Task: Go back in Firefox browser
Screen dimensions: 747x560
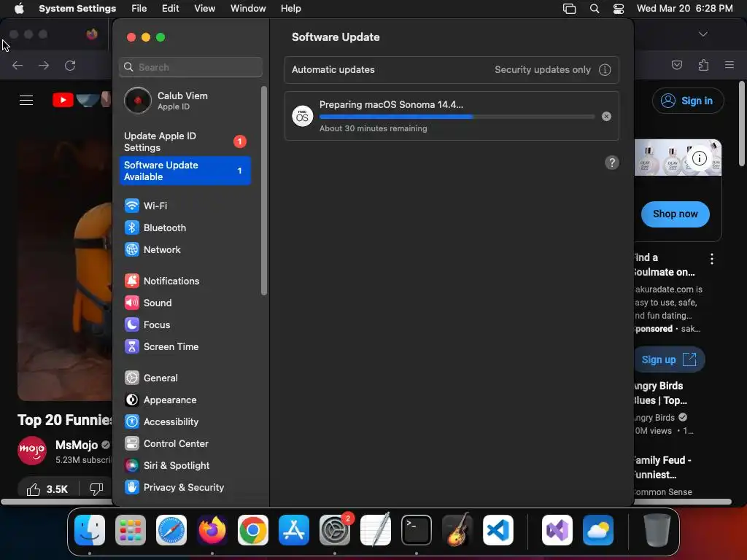Action: (x=18, y=65)
